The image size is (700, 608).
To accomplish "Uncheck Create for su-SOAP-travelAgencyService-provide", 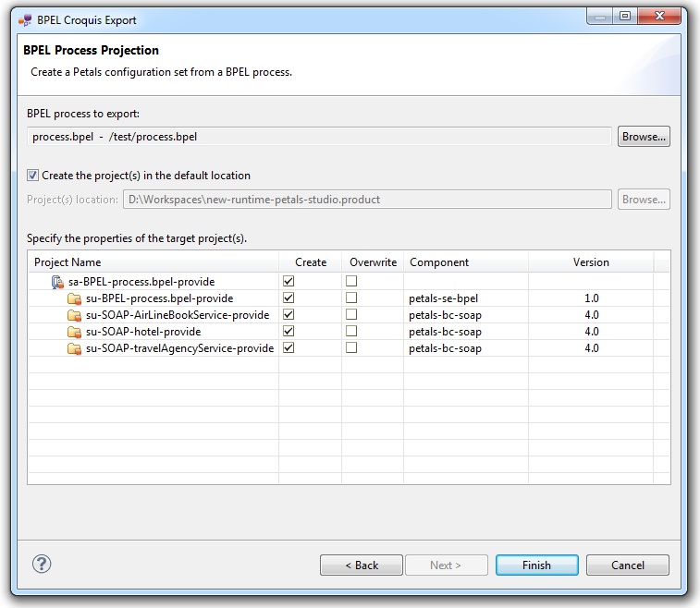I will (289, 348).
